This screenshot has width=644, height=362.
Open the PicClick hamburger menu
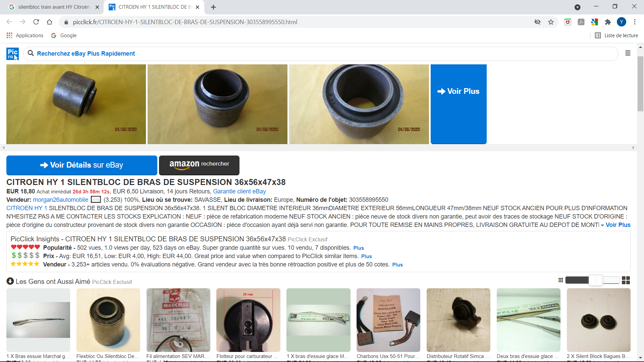628,53
